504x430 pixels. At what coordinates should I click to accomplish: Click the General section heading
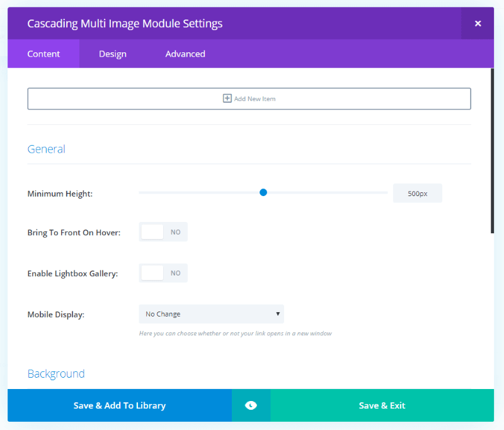tap(46, 149)
